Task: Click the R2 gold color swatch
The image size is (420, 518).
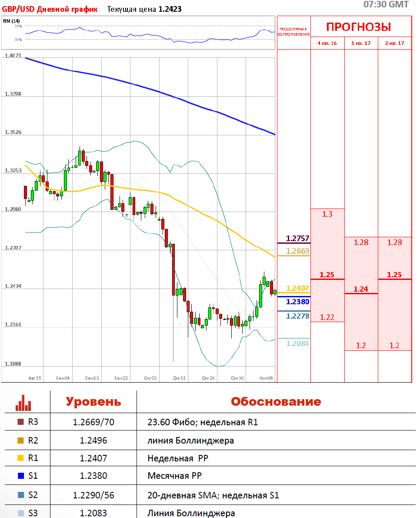Action: (21, 441)
